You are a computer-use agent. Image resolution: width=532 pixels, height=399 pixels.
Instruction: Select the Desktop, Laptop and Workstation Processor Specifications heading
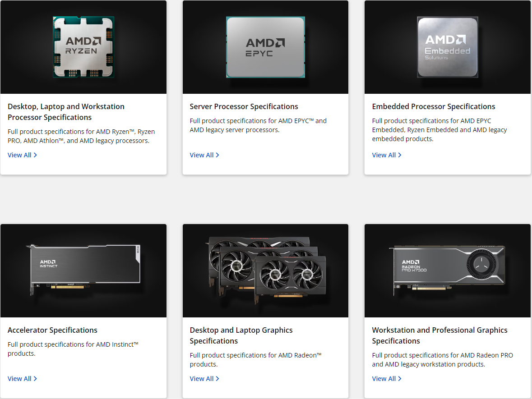pyautogui.click(x=66, y=112)
